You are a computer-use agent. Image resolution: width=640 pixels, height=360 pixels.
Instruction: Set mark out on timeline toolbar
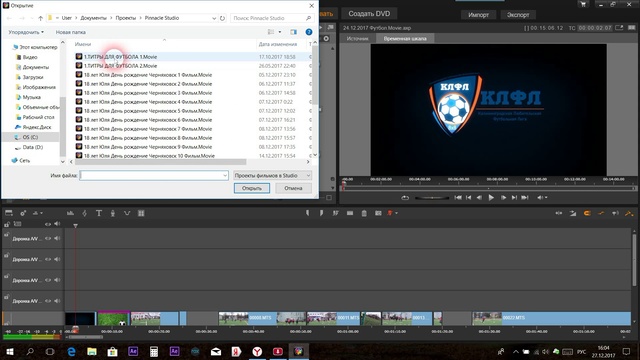[321, 213]
